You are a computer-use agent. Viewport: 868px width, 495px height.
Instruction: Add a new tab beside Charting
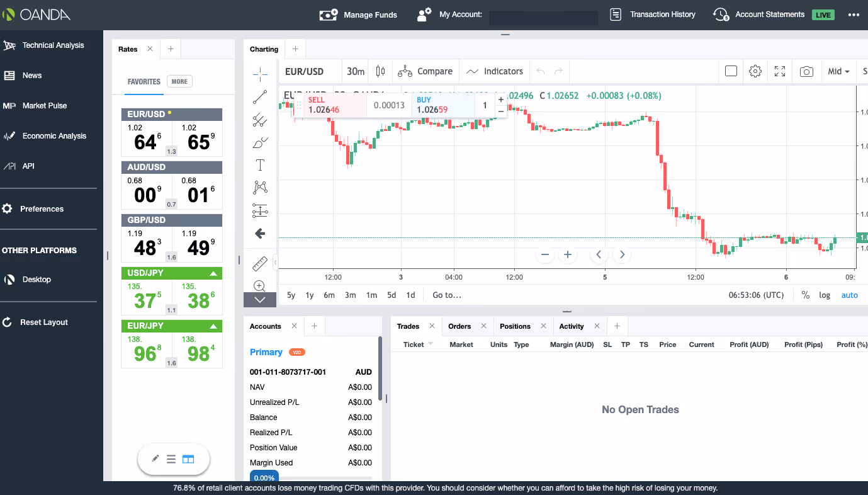(x=295, y=49)
